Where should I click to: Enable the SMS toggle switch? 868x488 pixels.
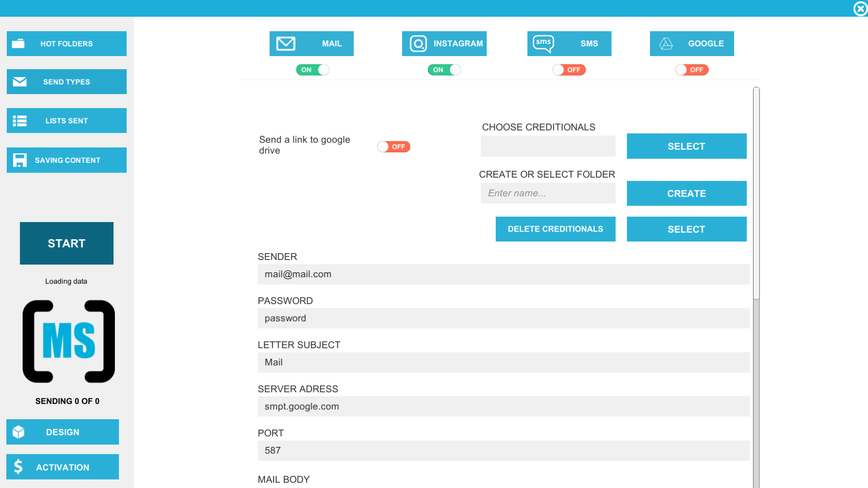[569, 70]
